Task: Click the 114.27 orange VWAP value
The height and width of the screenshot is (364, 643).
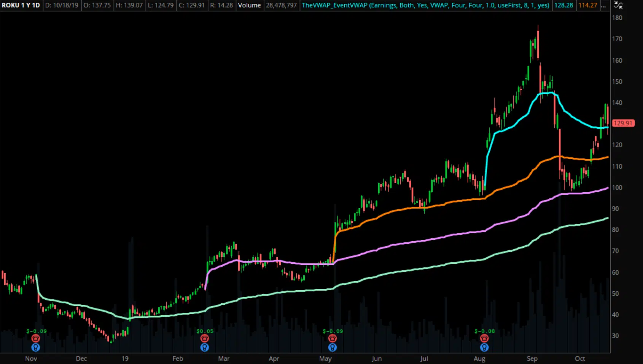Action: click(588, 5)
